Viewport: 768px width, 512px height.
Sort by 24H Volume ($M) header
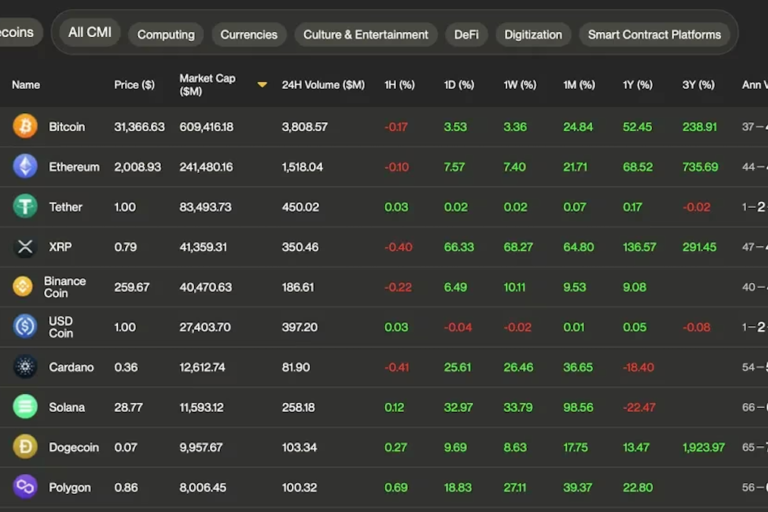coord(323,85)
